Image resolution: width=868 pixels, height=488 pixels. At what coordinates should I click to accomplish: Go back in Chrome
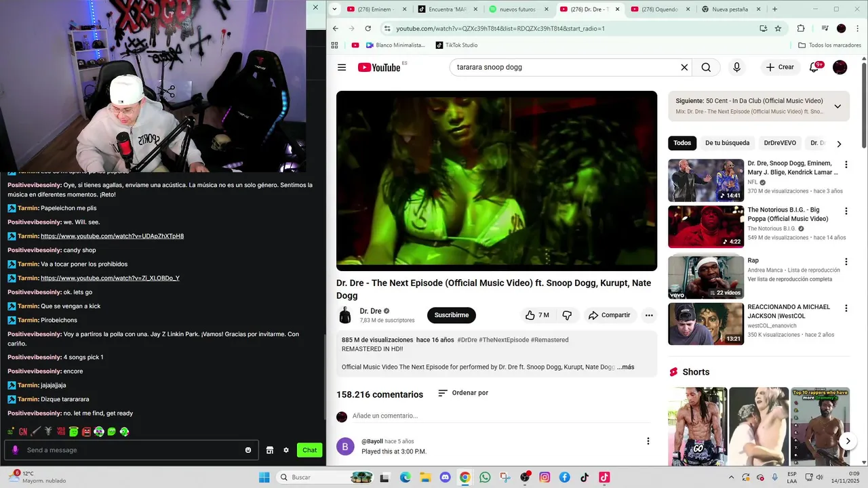click(x=335, y=28)
